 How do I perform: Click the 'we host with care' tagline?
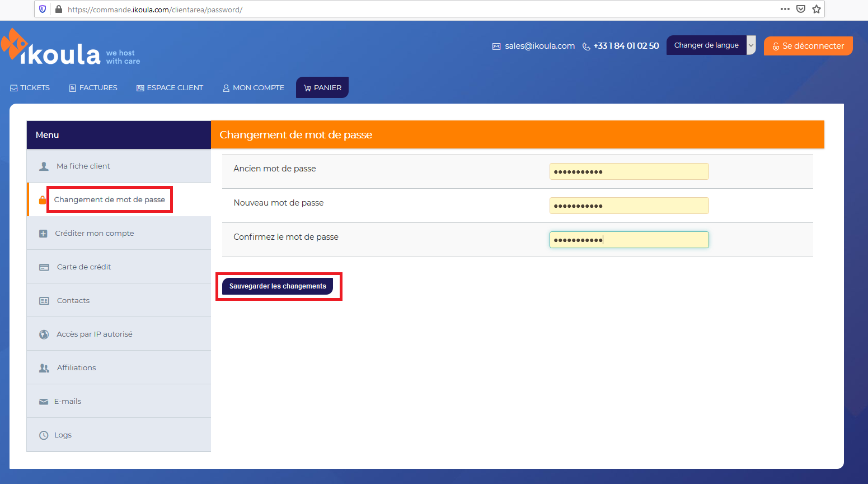pyautogui.click(x=123, y=57)
